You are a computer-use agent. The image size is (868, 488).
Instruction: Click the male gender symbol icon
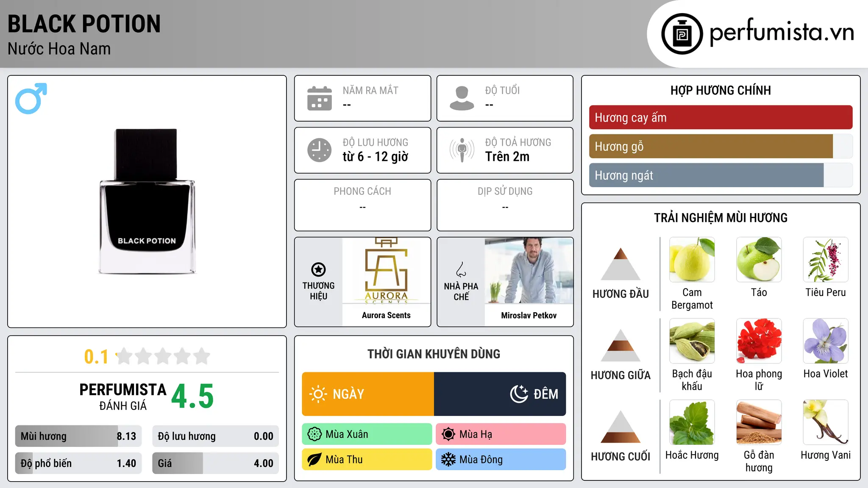[x=31, y=98]
